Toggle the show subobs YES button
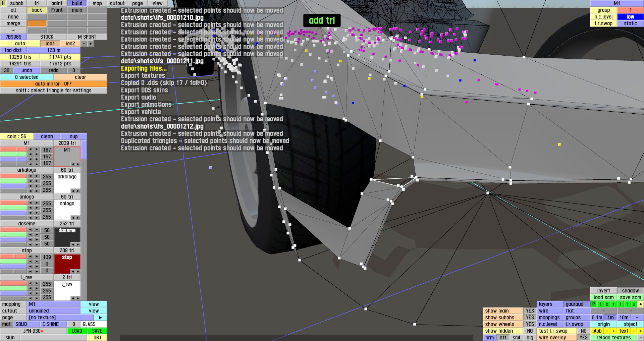 530,318
